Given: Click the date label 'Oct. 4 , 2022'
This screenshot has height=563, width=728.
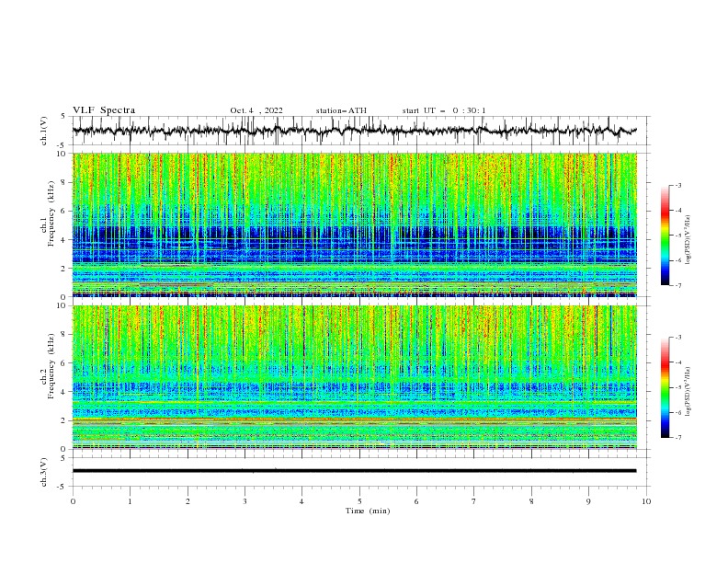Looking at the screenshot, I should click(256, 110).
